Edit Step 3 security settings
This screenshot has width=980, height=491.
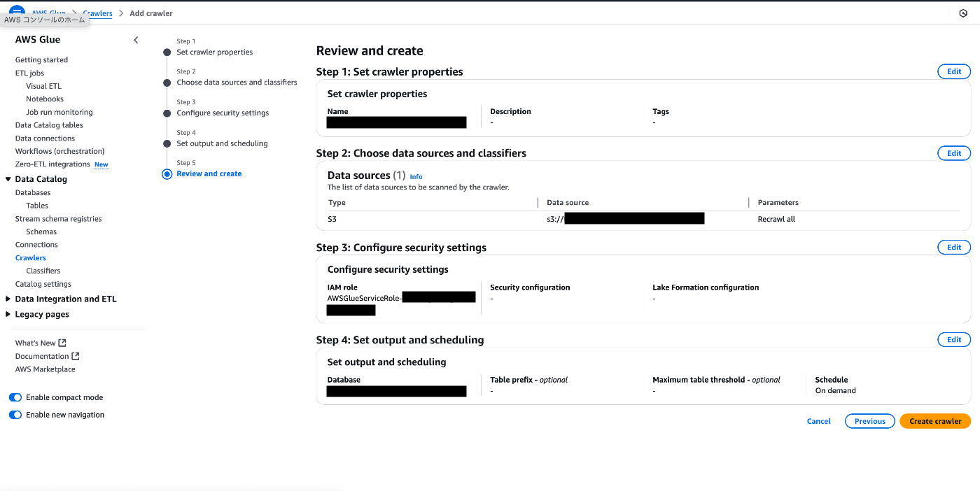[954, 247]
